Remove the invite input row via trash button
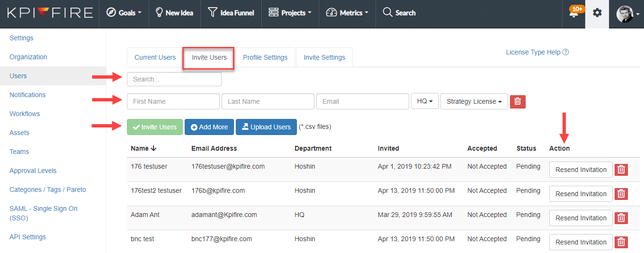 pos(518,101)
